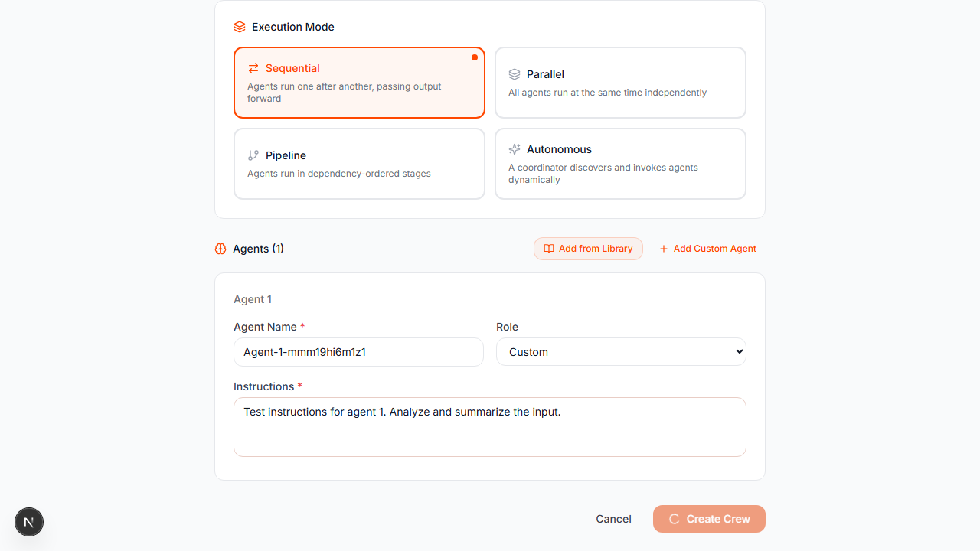Open the Role dropdown for Agent 1
980x551 pixels.
tap(620, 351)
